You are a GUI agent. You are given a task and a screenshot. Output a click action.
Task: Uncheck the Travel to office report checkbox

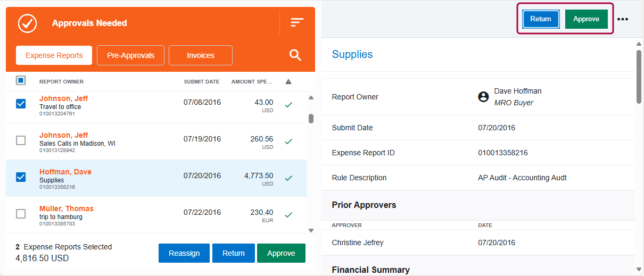coord(21,104)
